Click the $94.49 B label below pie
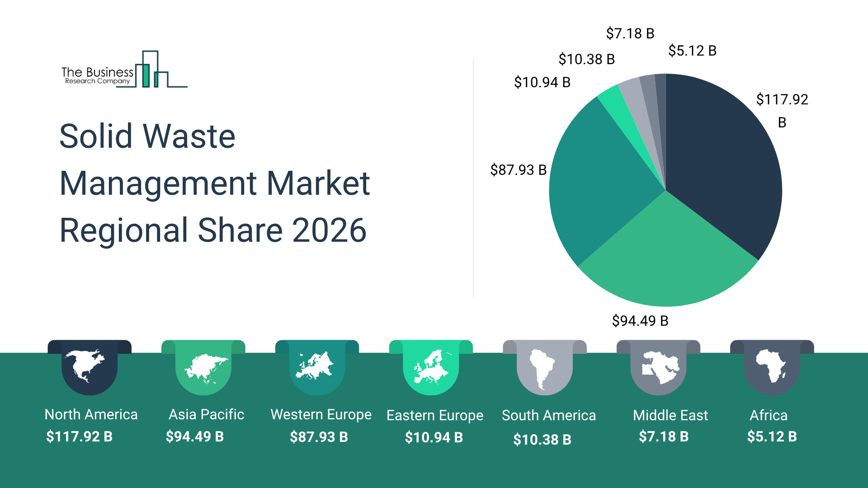 coord(640,321)
